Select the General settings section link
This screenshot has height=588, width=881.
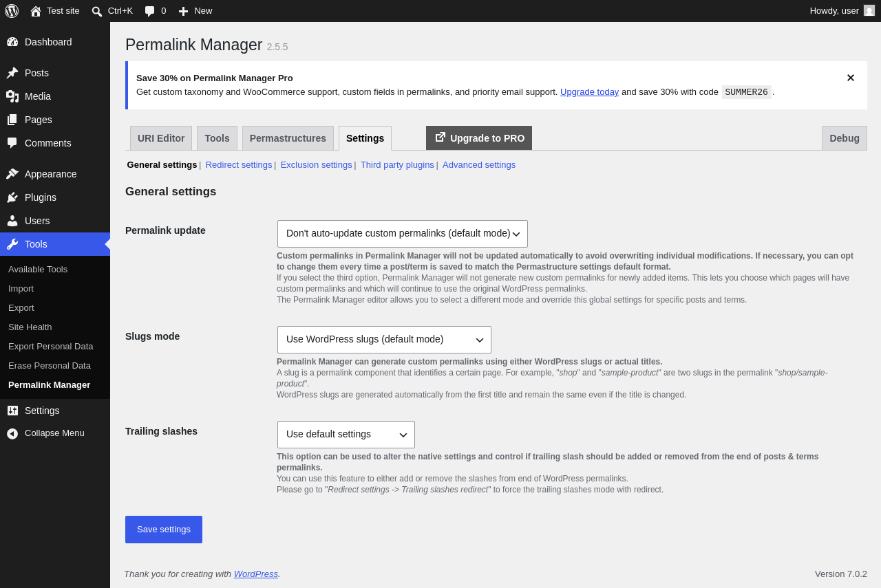coord(162,164)
